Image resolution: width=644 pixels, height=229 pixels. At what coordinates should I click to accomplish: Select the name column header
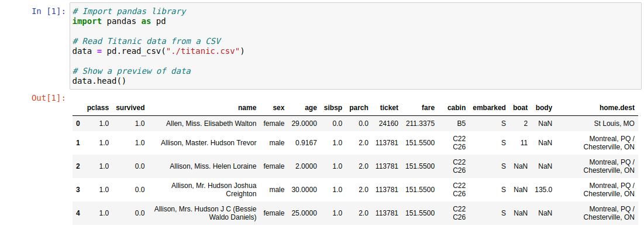pos(247,108)
